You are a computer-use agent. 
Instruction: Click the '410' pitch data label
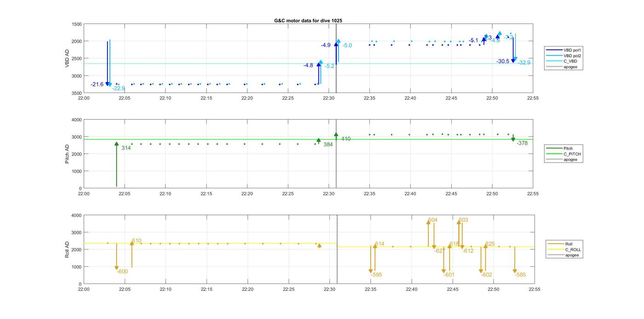[346, 139]
